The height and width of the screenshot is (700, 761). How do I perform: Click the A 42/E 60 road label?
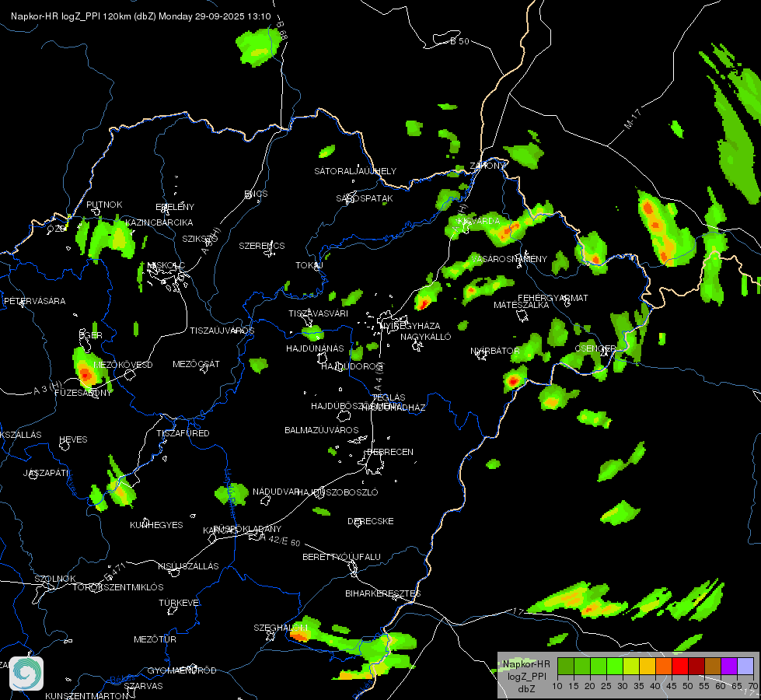(280, 540)
